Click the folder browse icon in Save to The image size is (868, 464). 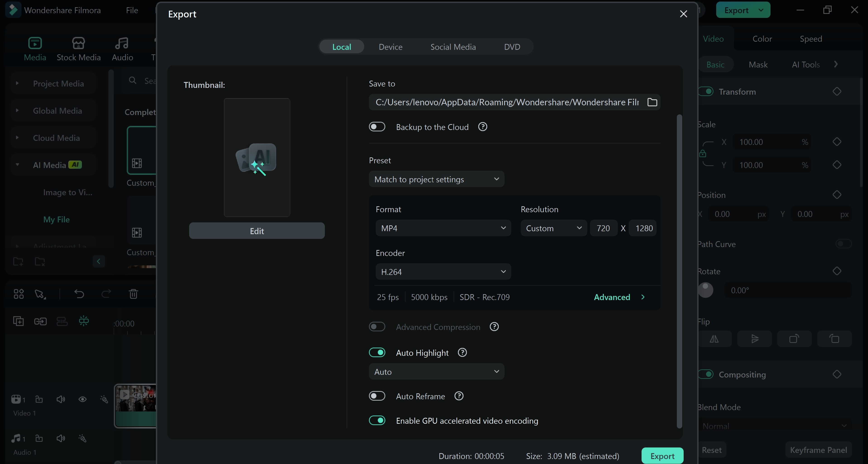coord(652,102)
